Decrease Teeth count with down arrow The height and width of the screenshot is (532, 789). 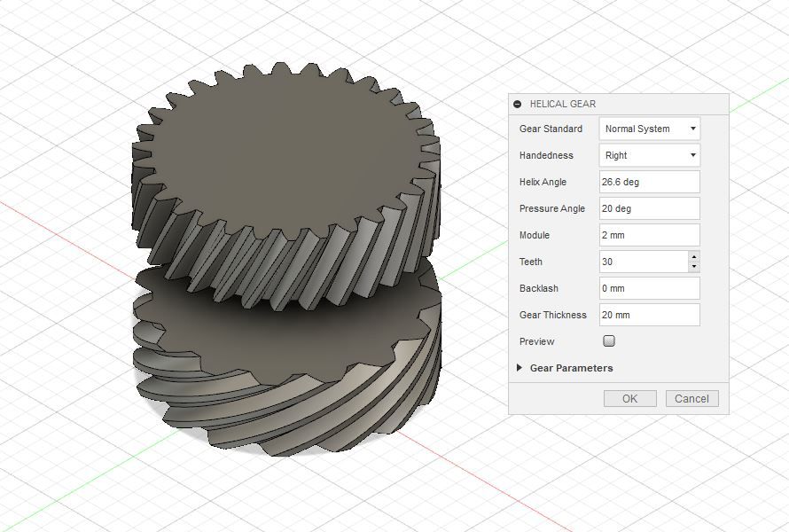[694, 267]
